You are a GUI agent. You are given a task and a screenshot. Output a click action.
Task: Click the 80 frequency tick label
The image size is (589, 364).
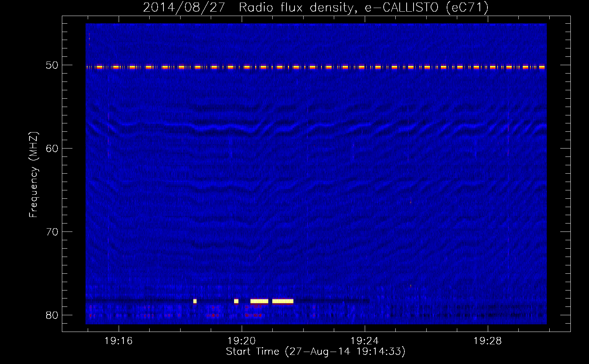tap(52, 315)
